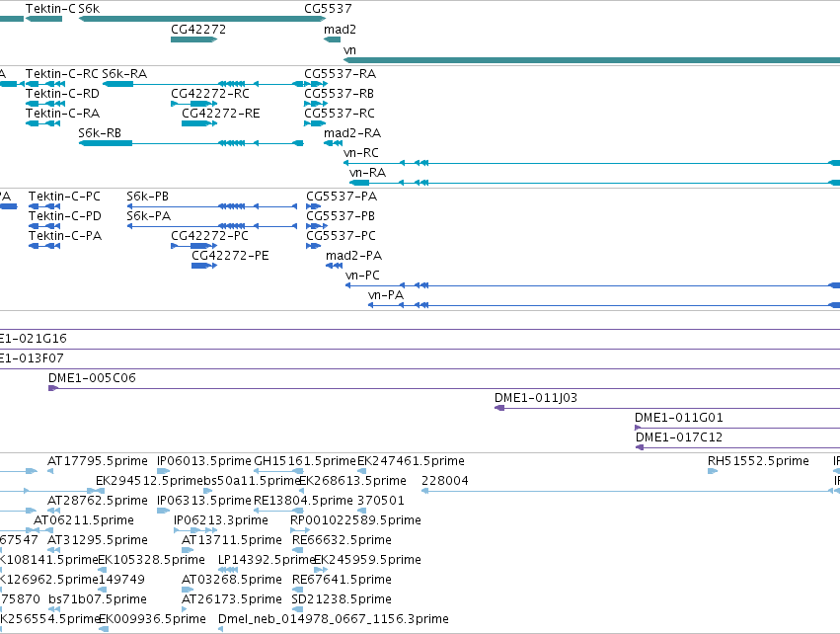Click protein label vn-PA

click(386, 296)
